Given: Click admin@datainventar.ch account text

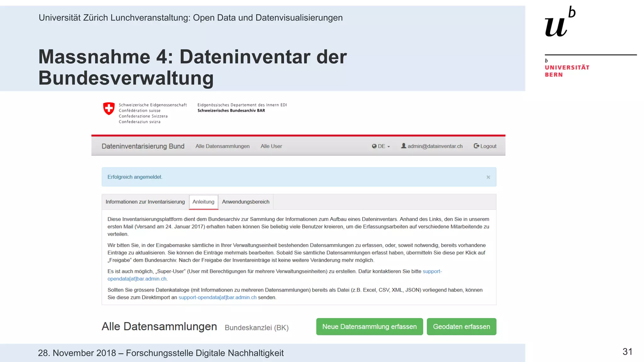Looking at the screenshot, I should click(x=435, y=146).
